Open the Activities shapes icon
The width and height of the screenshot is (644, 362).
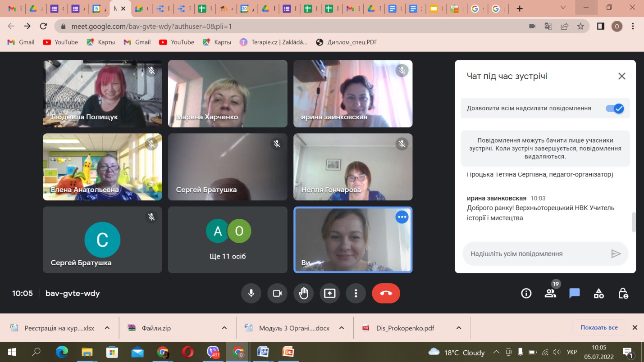598,294
